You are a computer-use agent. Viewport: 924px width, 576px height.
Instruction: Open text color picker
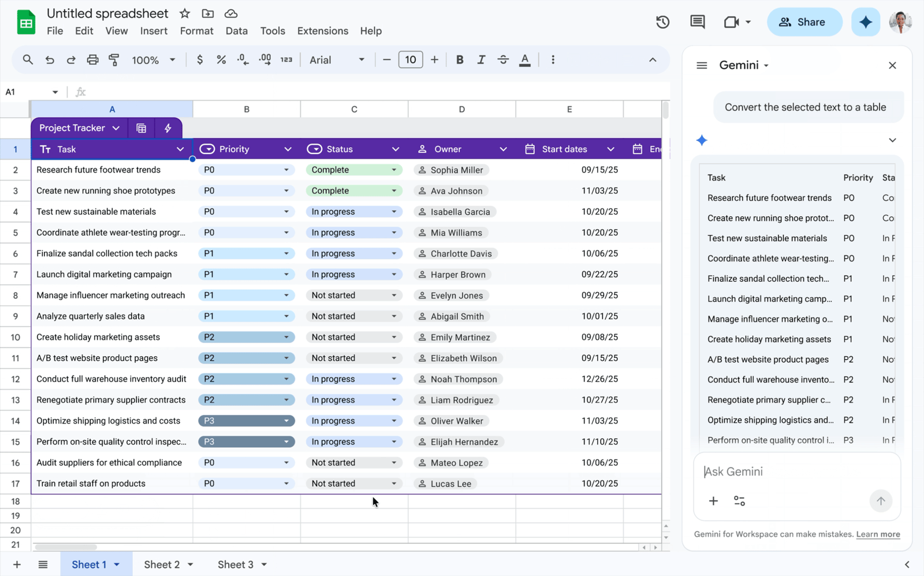pyautogui.click(x=525, y=59)
